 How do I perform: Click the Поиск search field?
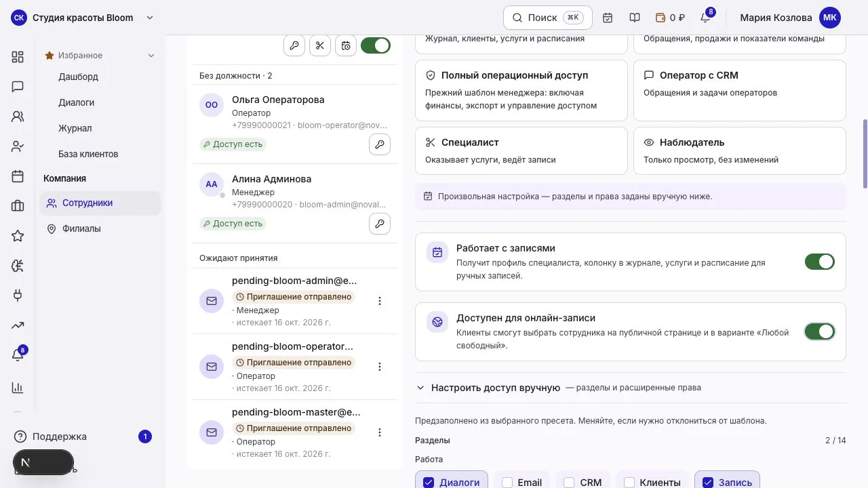click(548, 18)
